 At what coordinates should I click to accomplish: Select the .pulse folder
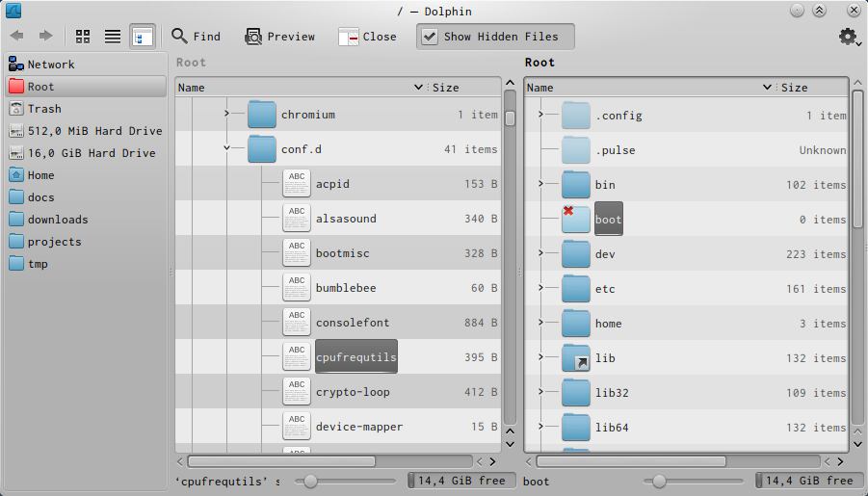pyautogui.click(x=615, y=150)
